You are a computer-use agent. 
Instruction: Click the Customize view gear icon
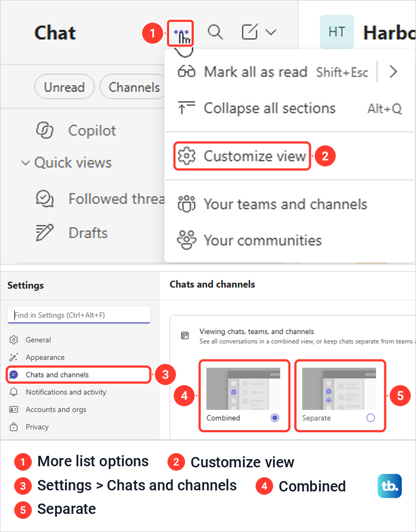[187, 156]
